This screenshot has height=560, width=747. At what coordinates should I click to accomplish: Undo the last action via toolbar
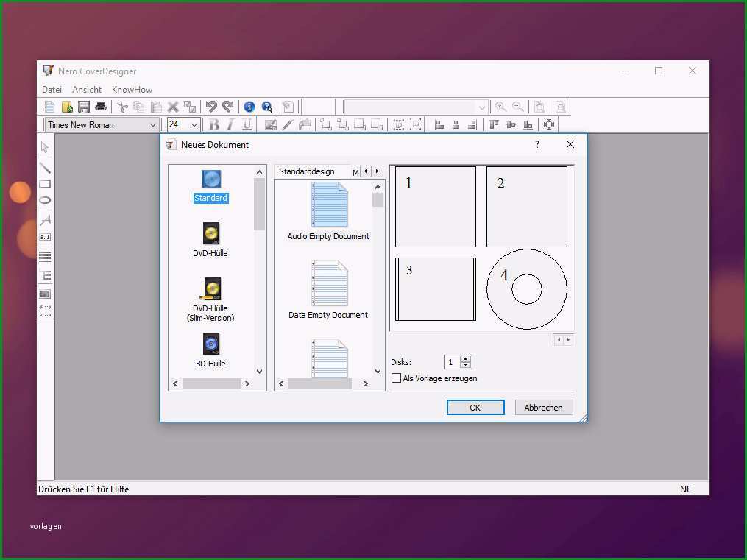(211, 107)
